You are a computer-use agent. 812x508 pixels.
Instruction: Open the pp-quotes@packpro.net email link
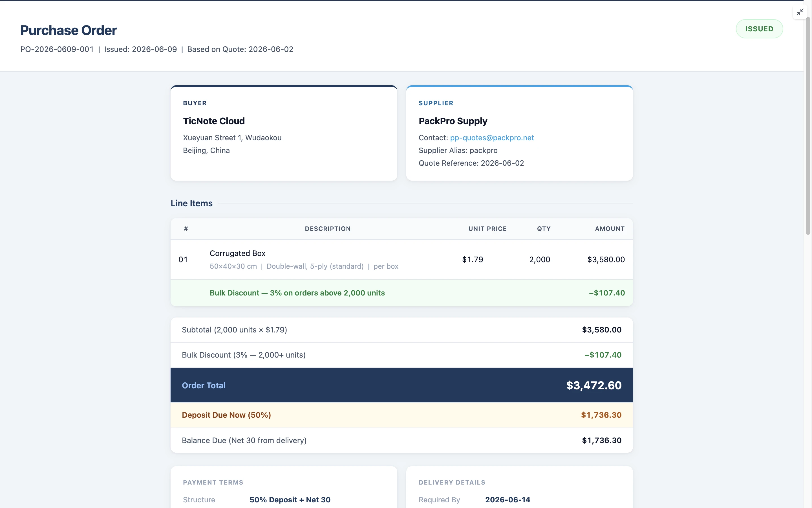(491, 138)
